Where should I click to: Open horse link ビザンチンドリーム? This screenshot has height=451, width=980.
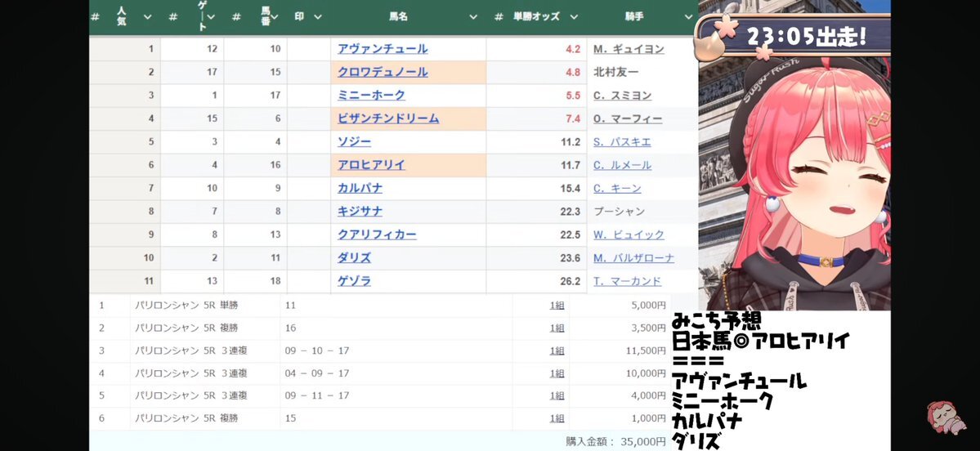point(388,118)
